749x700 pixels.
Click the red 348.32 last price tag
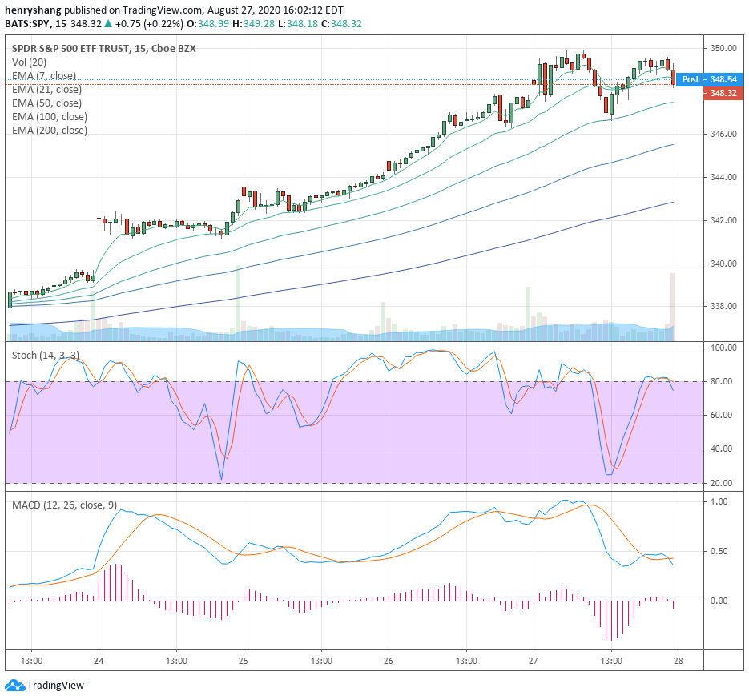pos(723,93)
